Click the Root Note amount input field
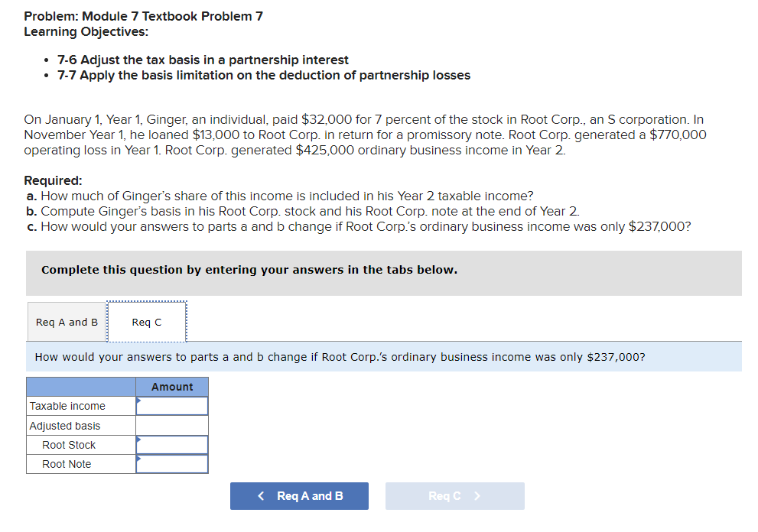This screenshot has width=758, height=532. pyautogui.click(x=171, y=463)
